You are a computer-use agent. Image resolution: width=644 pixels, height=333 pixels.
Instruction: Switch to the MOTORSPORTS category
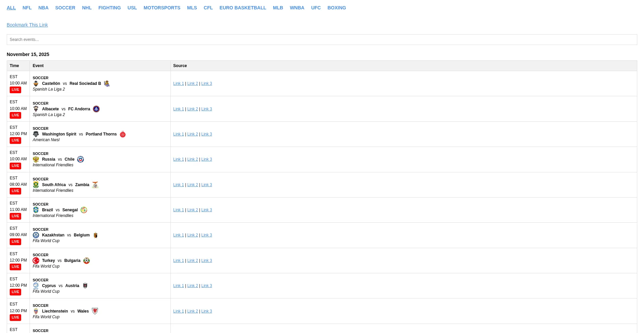coord(162,8)
